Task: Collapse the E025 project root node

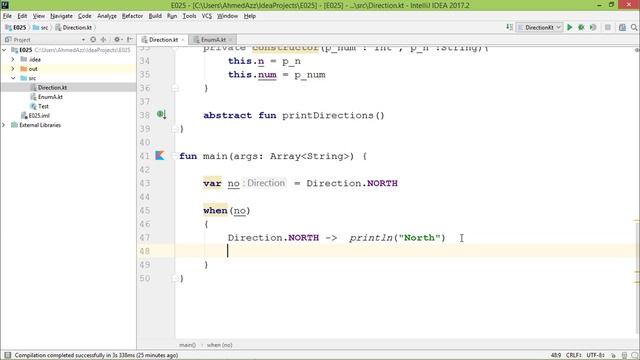Action: (4, 50)
